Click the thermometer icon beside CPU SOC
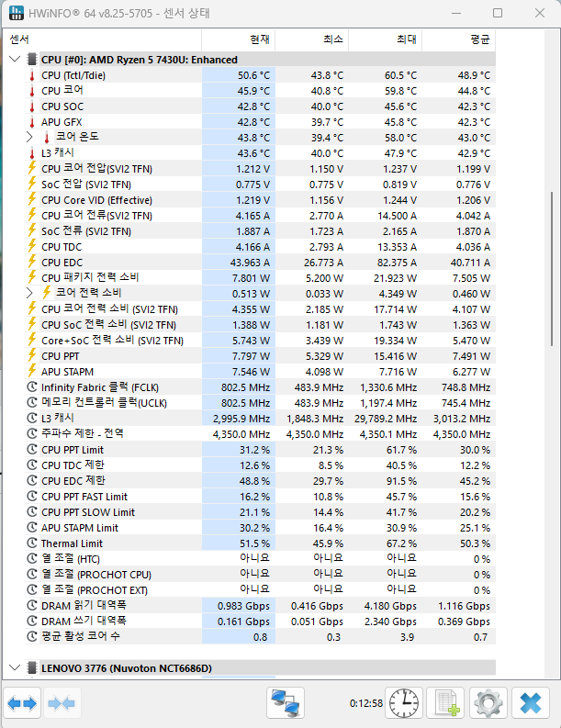 (32, 106)
